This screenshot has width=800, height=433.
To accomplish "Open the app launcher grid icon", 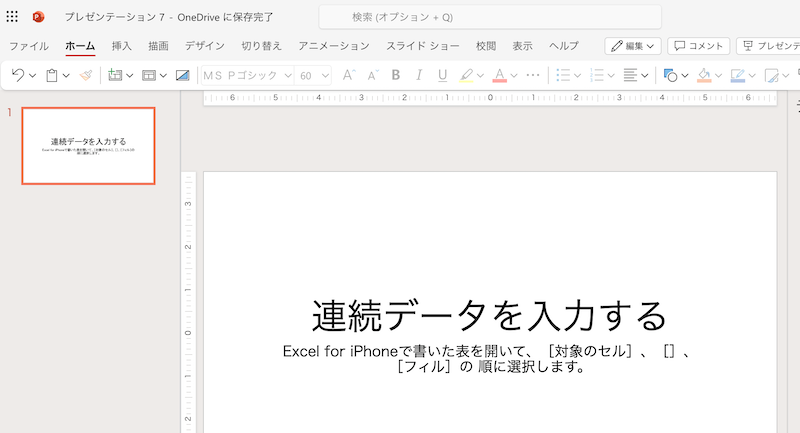I will point(12,17).
